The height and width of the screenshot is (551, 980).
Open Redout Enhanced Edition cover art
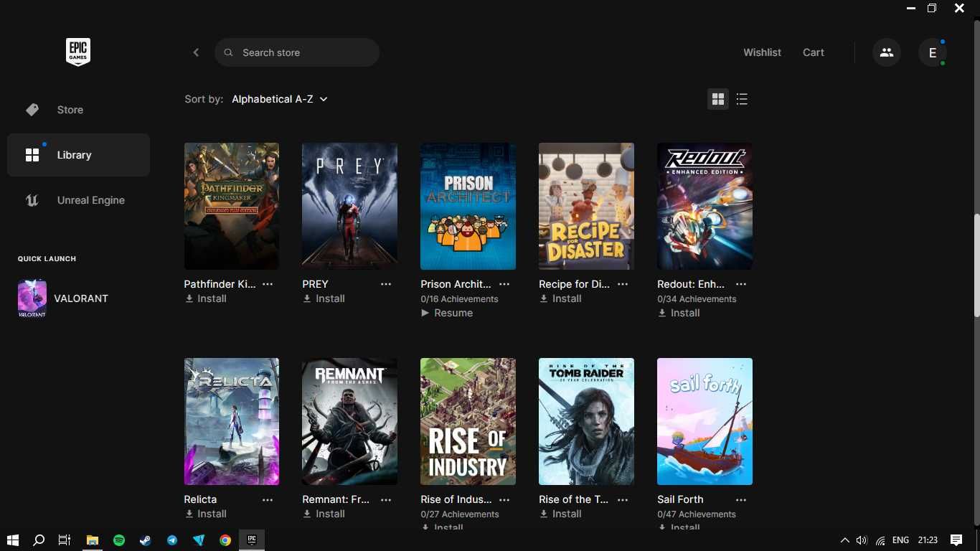click(x=705, y=206)
